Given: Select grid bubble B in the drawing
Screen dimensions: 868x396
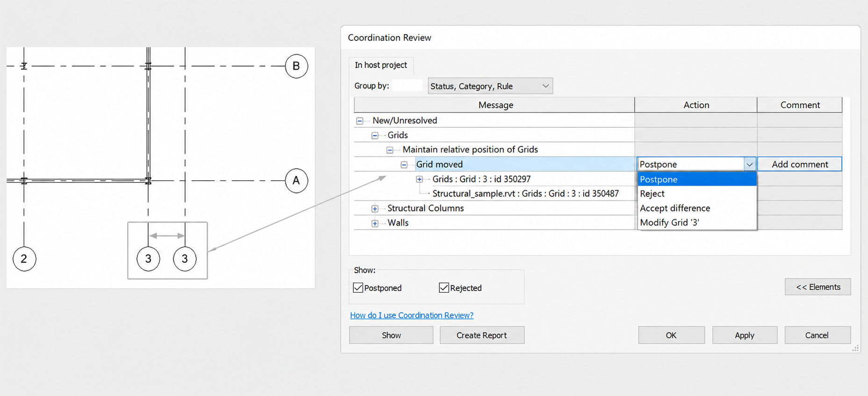Looking at the screenshot, I should (296, 66).
